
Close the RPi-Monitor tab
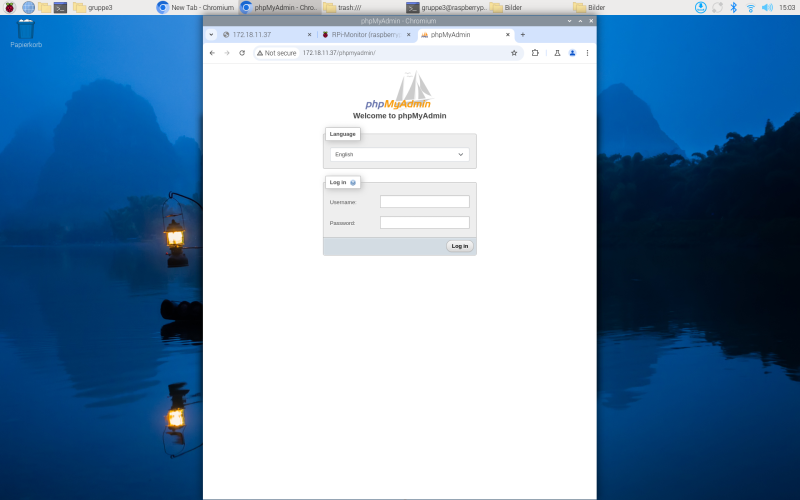(x=408, y=35)
